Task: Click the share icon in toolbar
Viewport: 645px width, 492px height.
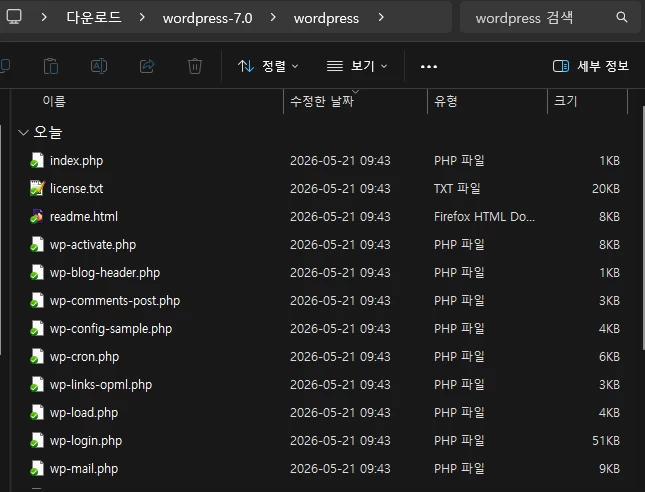Action: click(x=147, y=66)
